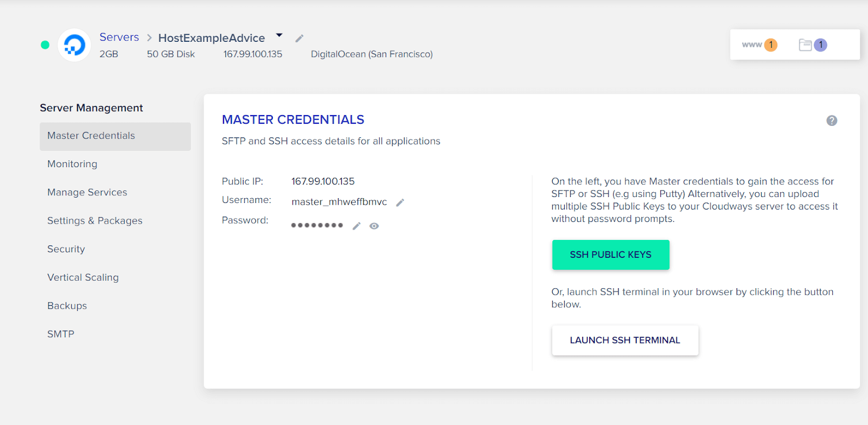Open the projects folder counter icon

(813, 45)
